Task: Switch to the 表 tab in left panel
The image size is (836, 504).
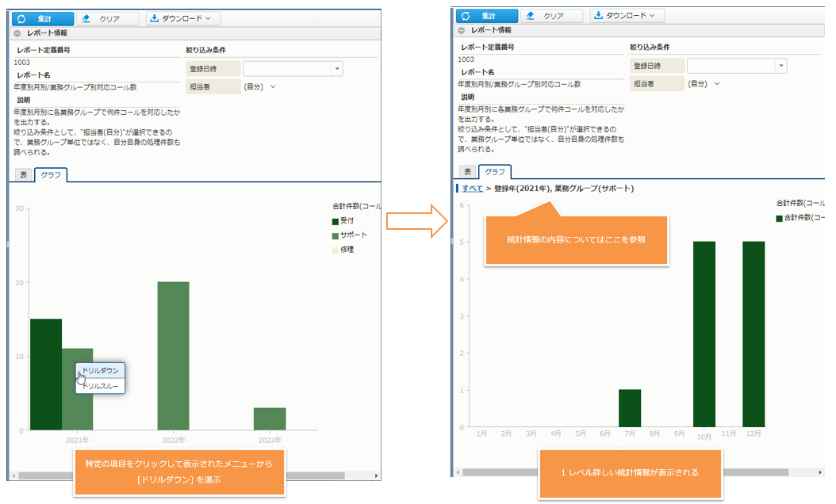Action: click(x=23, y=175)
